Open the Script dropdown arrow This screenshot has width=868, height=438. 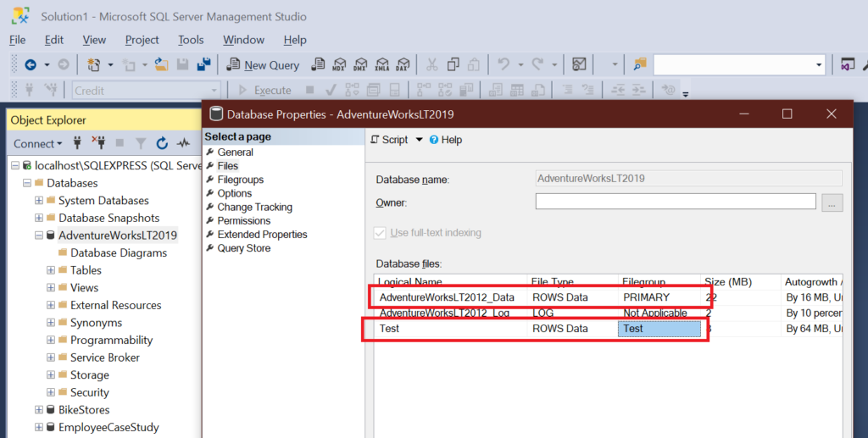[x=419, y=140]
